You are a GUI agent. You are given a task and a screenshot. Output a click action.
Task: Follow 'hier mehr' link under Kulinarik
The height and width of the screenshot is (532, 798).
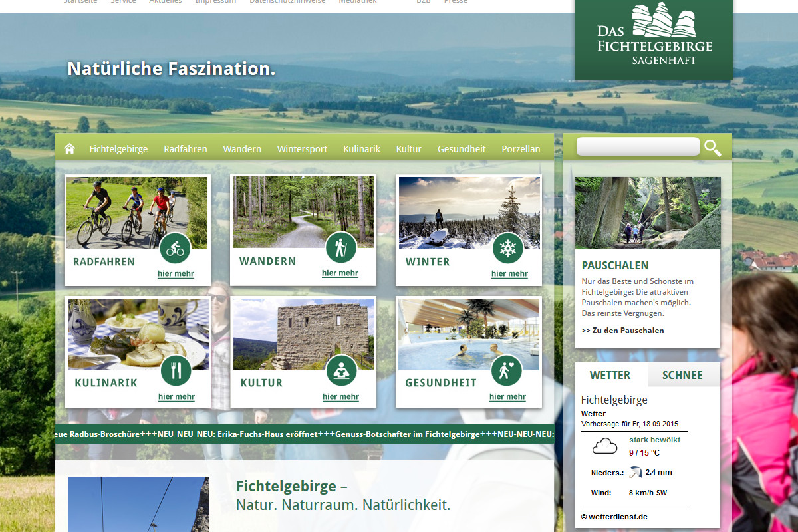pos(176,396)
